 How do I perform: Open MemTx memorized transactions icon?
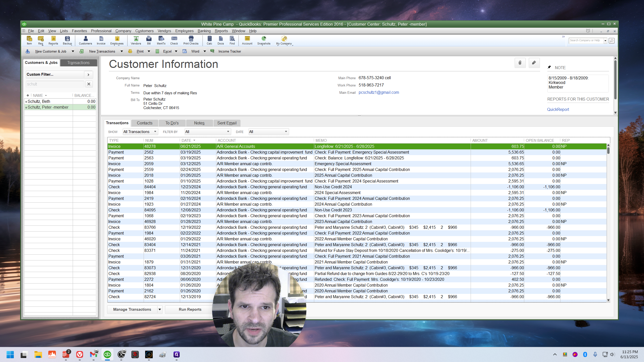click(161, 40)
